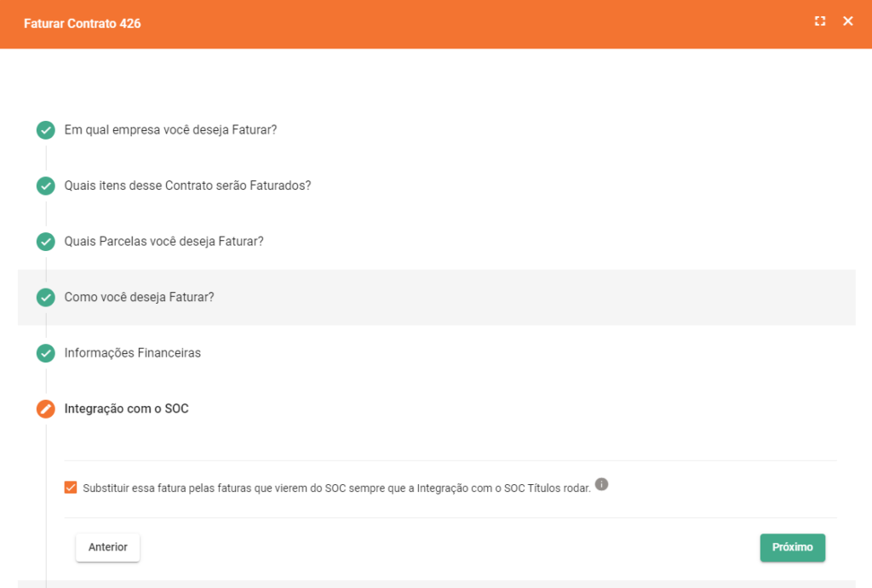Image resolution: width=872 pixels, height=588 pixels.
Task: Click the 'Substituir essa fatura pelas faturas' label text
Action: [x=336, y=488]
